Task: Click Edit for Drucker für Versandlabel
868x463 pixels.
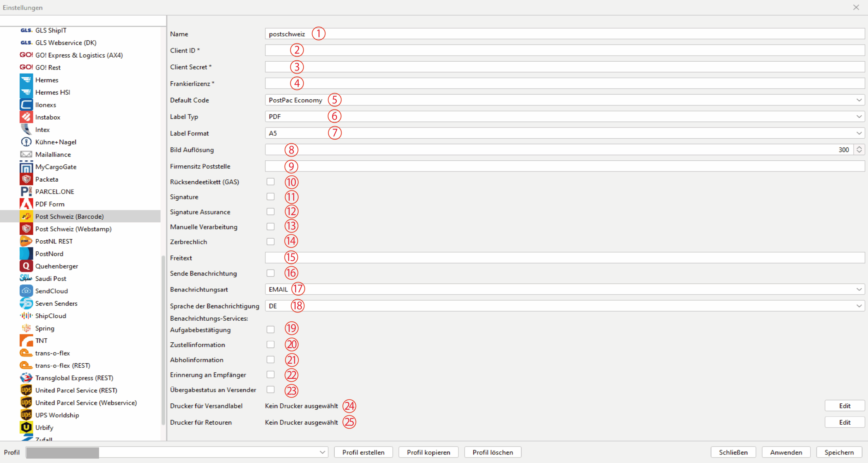Action: [845, 406]
